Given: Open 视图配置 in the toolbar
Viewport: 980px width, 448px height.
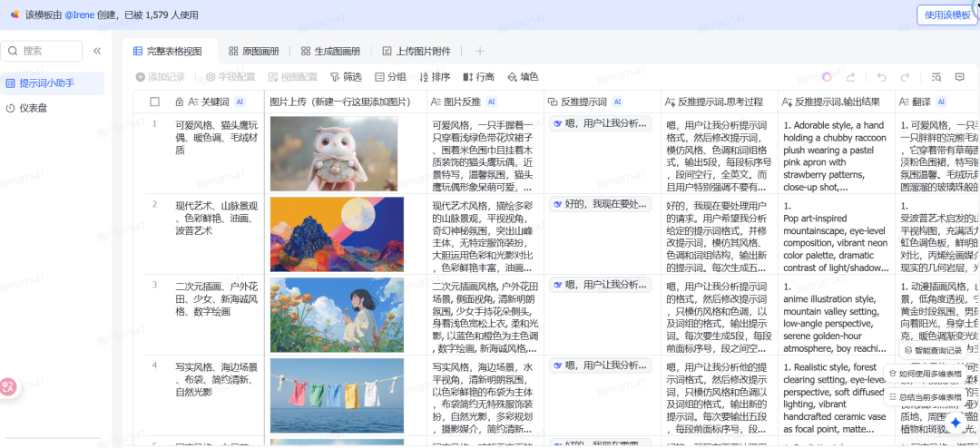Looking at the screenshot, I should pos(293,77).
